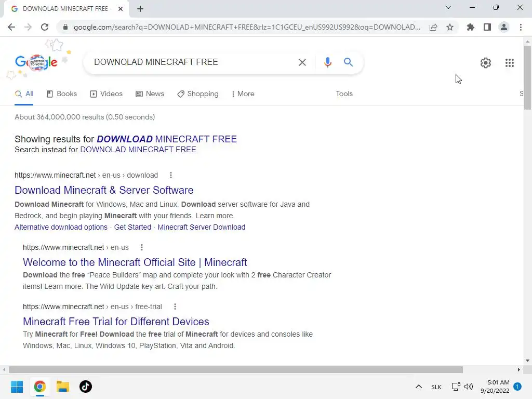
Task: Open Minecraft Free Trial for Different Devices
Action: [116, 322]
